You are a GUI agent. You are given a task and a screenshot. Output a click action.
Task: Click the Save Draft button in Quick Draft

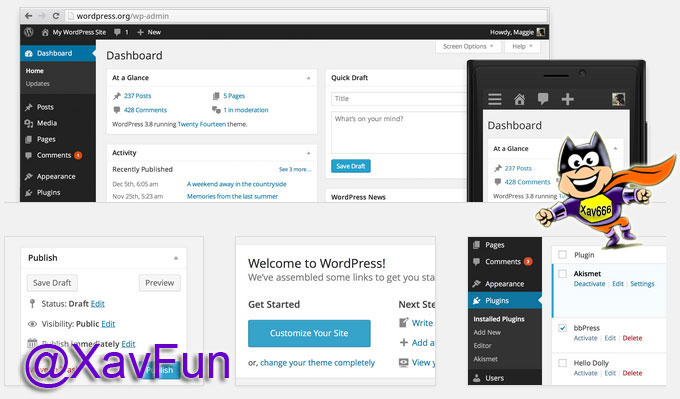pos(350,166)
